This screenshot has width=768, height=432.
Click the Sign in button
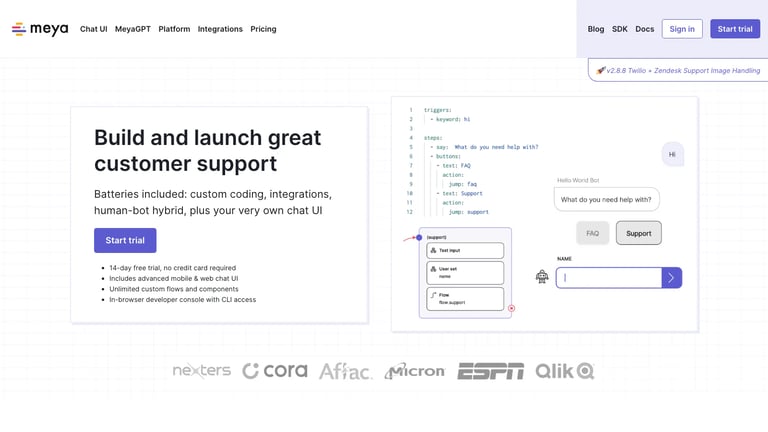pos(682,29)
